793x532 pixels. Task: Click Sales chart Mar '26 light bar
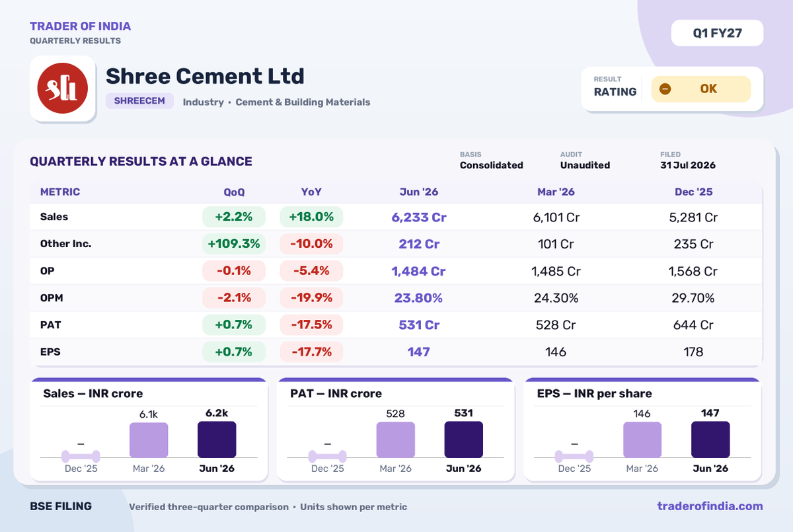coord(149,440)
